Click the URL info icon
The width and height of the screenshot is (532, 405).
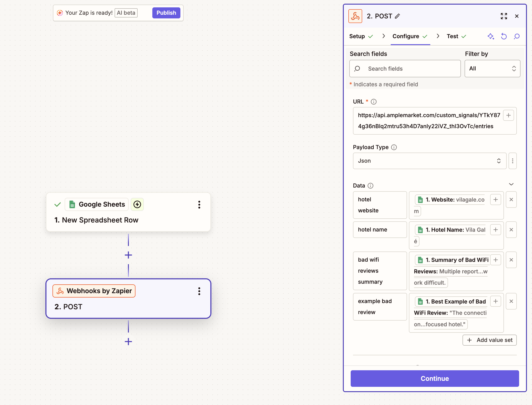(x=373, y=102)
